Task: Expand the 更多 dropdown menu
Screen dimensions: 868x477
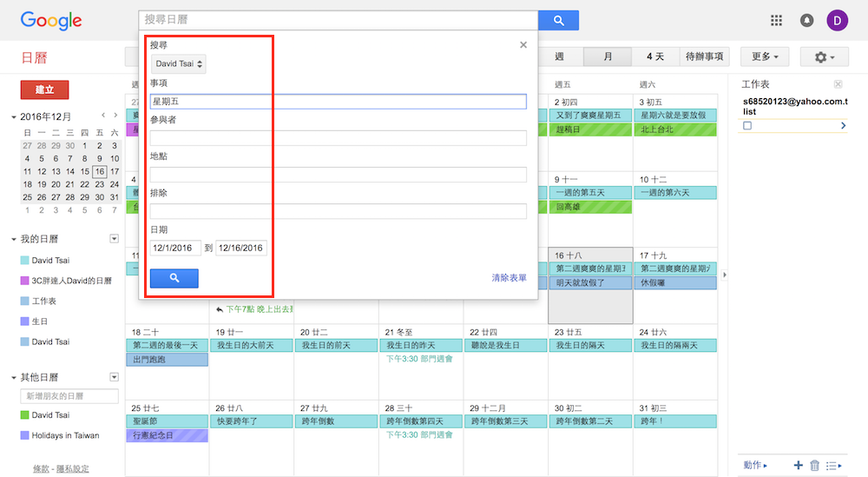Action: 764,56
